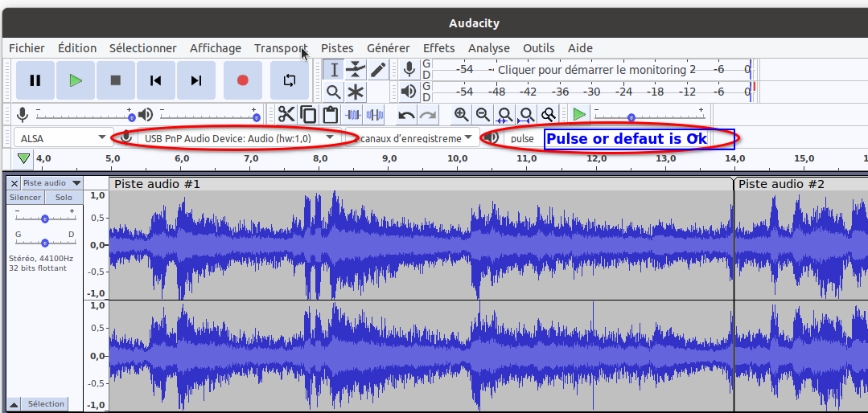Toggle the Solo button on the track
This screenshot has height=413, width=868.
point(64,198)
